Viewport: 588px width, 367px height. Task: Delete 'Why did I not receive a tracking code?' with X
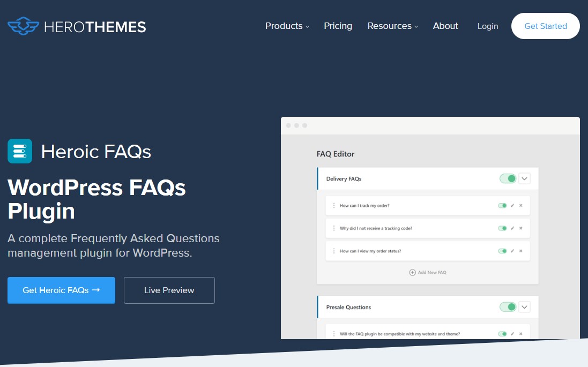521,228
